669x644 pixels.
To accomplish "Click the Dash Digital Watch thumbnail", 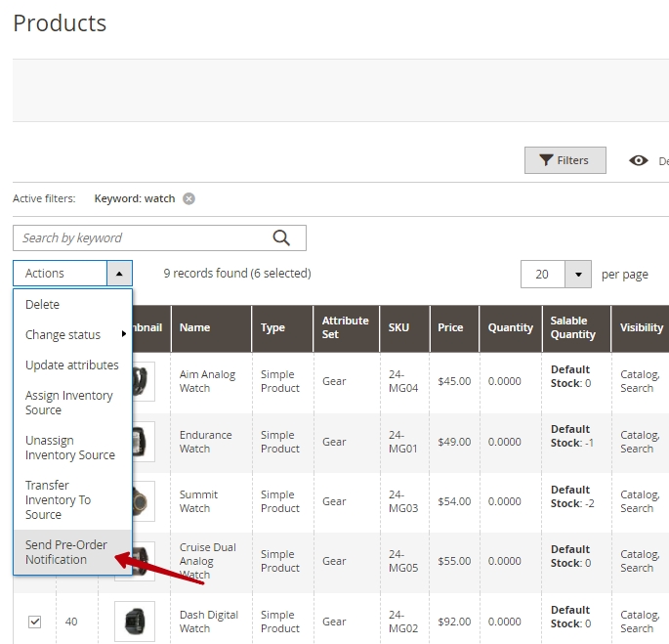I will pyautogui.click(x=135, y=622).
